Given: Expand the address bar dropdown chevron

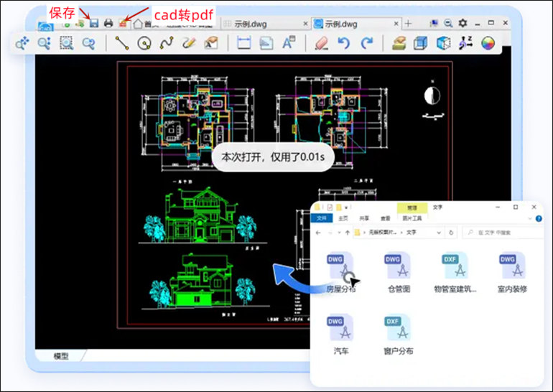Looking at the screenshot, I should click(439, 233).
